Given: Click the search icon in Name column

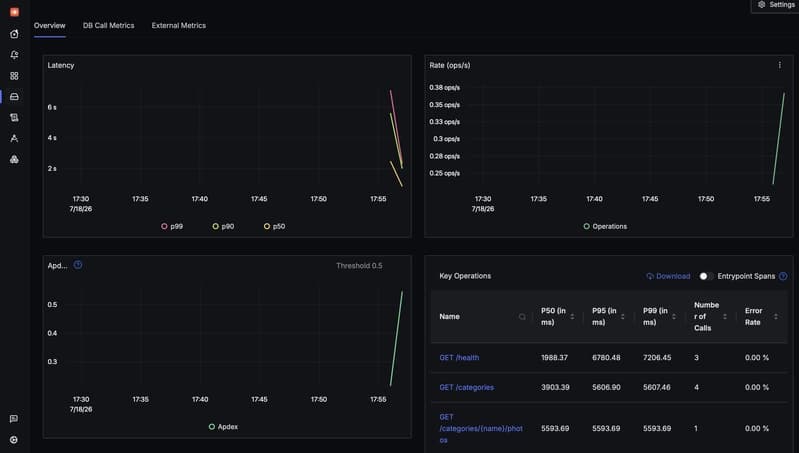Looking at the screenshot, I should point(522,316).
